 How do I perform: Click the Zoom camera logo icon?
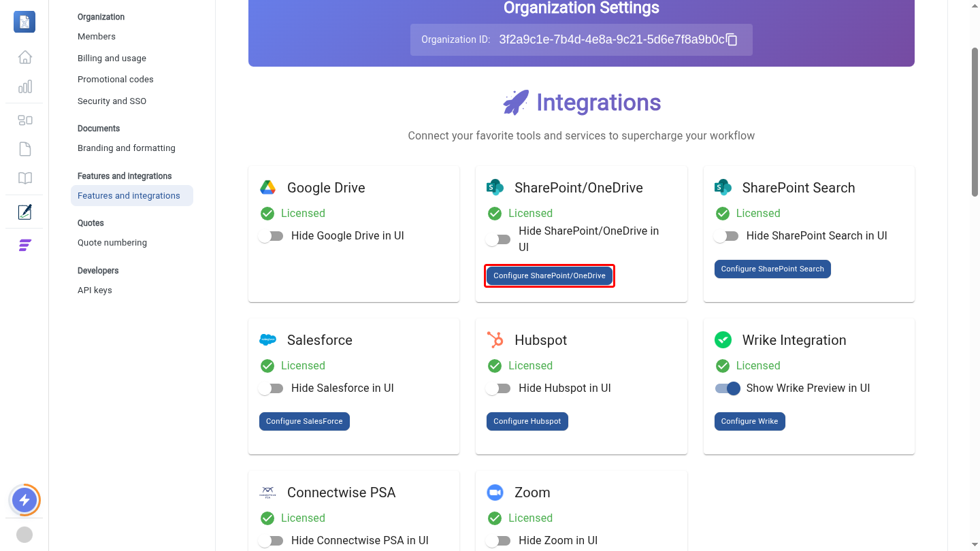495,492
